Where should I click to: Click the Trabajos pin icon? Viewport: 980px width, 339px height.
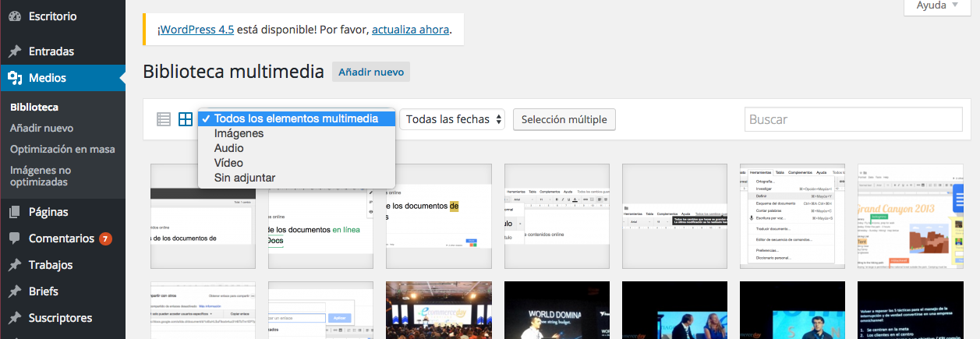(14, 265)
